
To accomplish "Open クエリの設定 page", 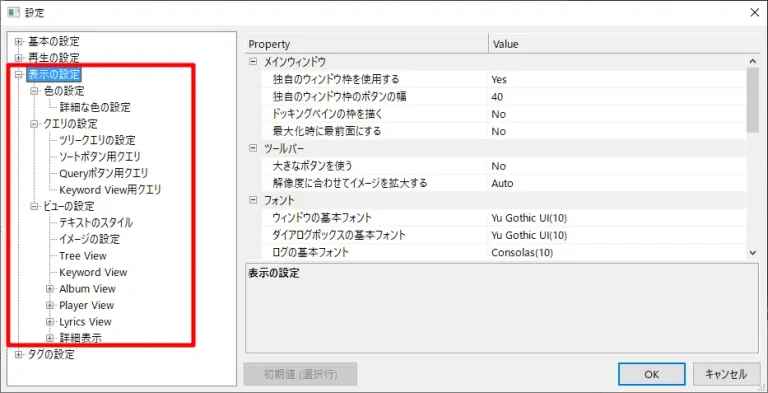I will (x=71, y=124).
